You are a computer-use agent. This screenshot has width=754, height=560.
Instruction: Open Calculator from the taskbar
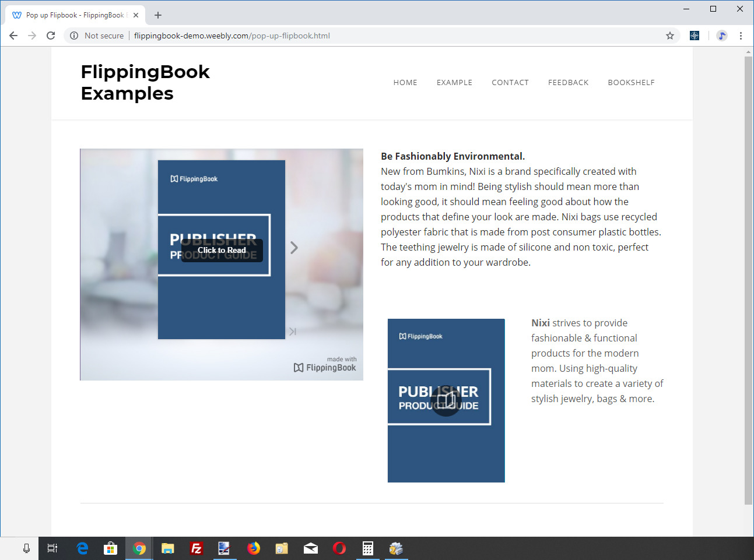[368, 548]
